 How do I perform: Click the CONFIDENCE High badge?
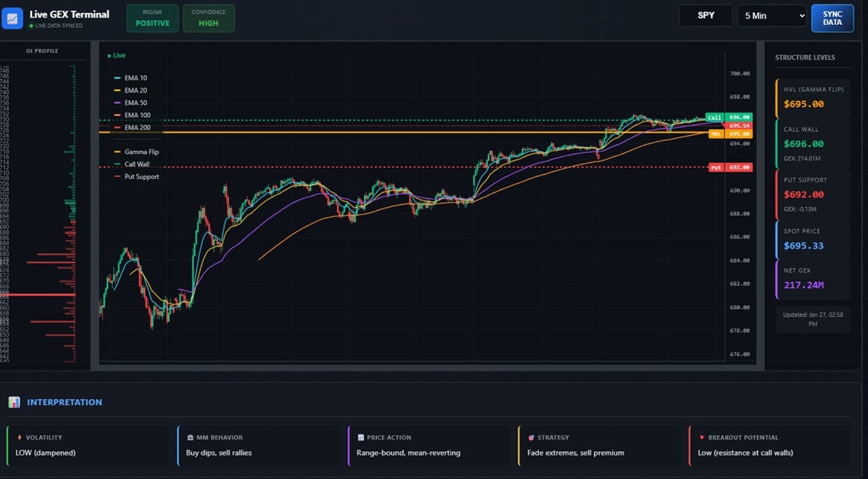(208, 18)
